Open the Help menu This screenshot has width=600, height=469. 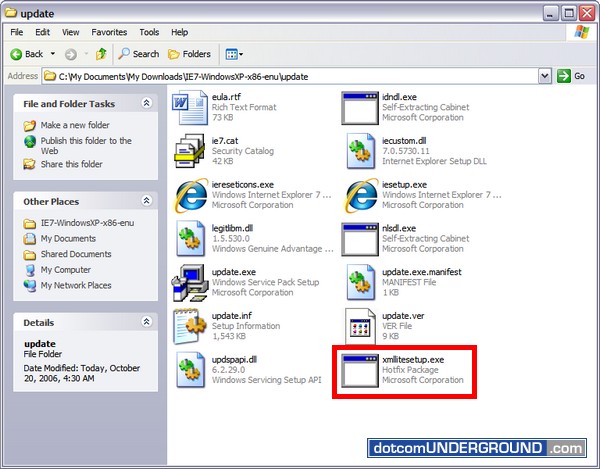click(179, 32)
